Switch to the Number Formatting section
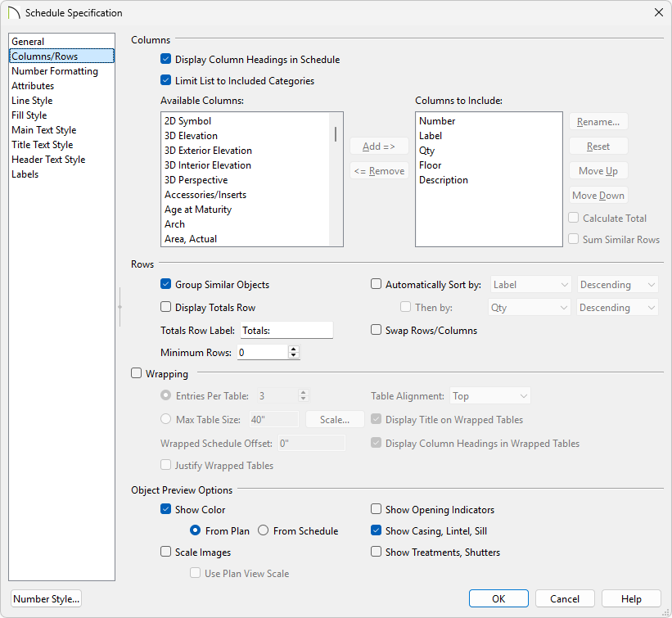 54,70
